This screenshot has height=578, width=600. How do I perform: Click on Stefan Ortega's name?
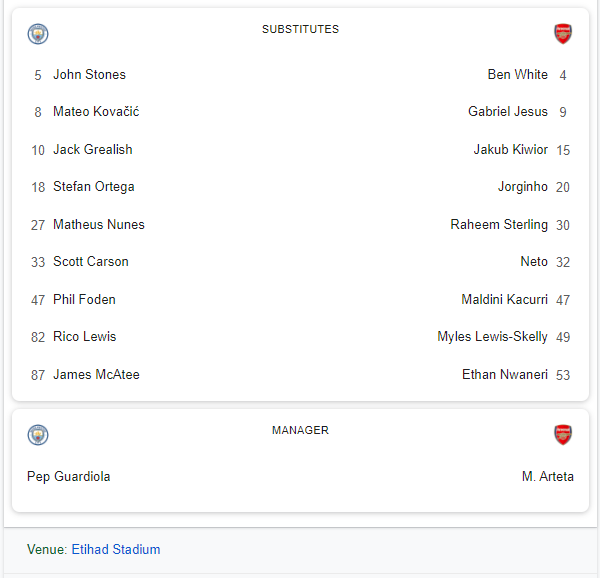94,187
